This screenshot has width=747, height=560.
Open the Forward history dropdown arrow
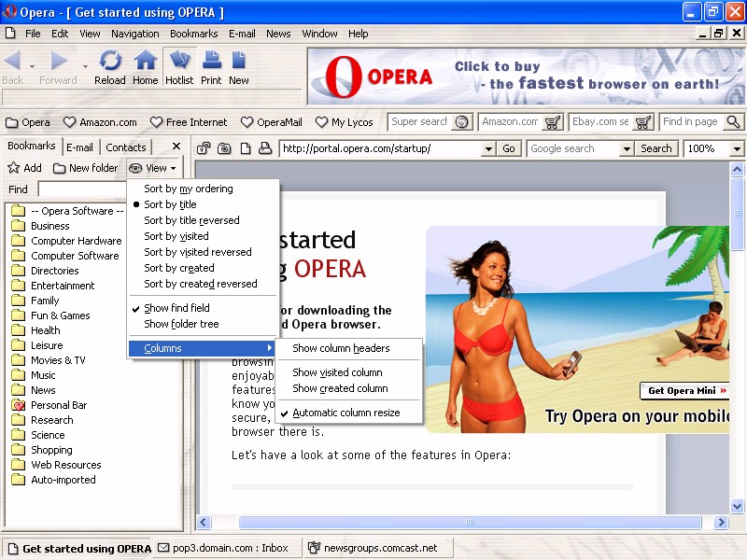pos(85,66)
